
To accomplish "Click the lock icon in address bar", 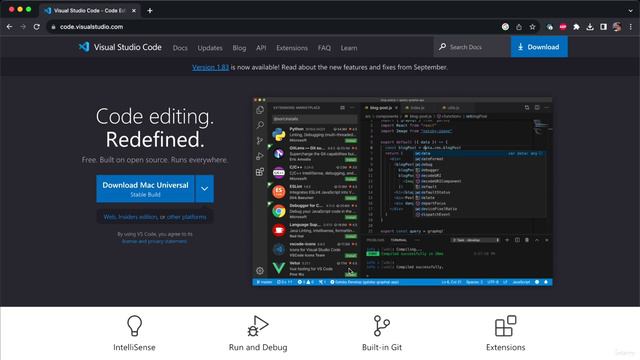I will click(53, 27).
